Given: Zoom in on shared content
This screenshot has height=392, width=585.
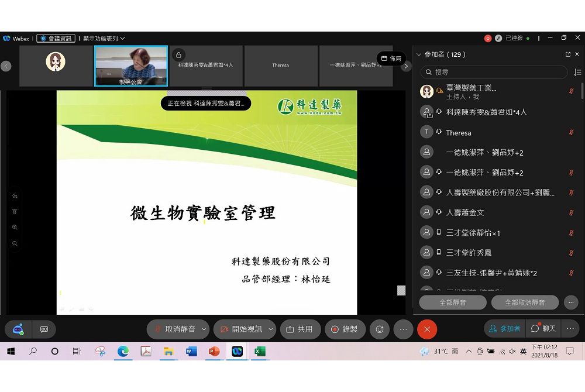Looking at the screenshot, I should point(15,227).
